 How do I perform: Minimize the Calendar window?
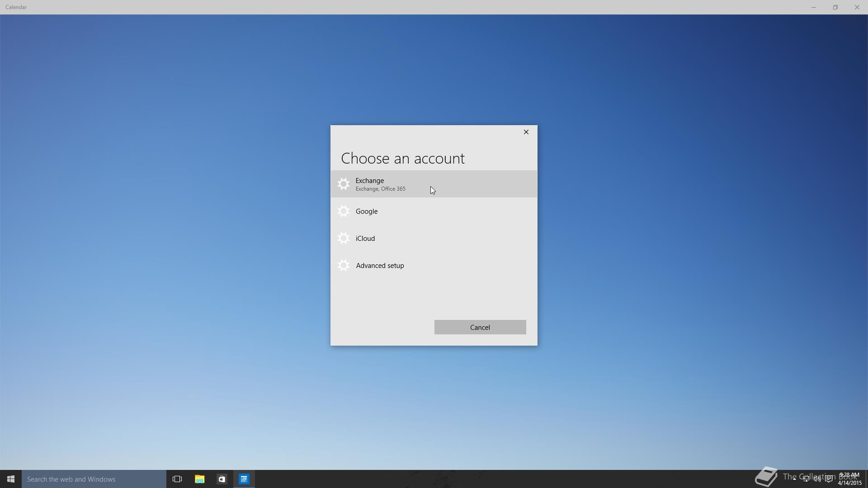(814, 7)
